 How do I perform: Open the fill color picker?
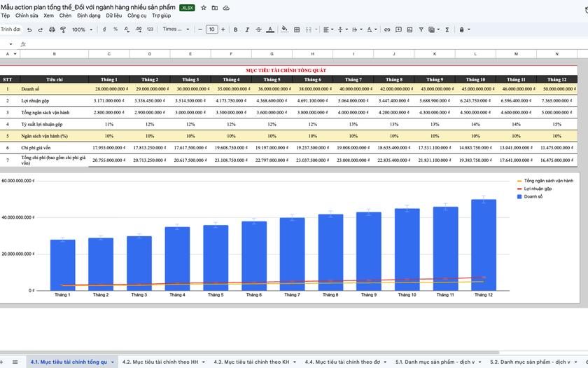pos(285,29)
